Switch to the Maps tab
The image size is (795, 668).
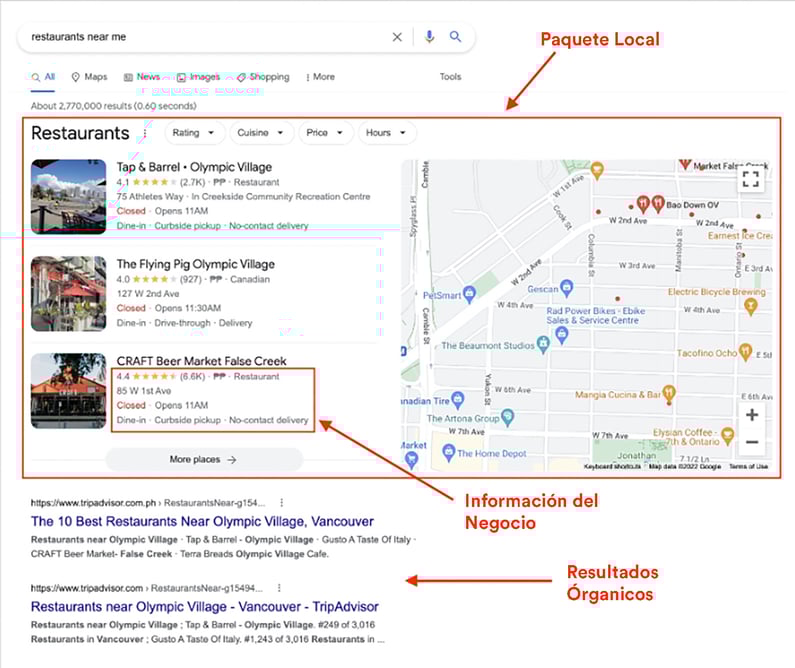[89, 77]
